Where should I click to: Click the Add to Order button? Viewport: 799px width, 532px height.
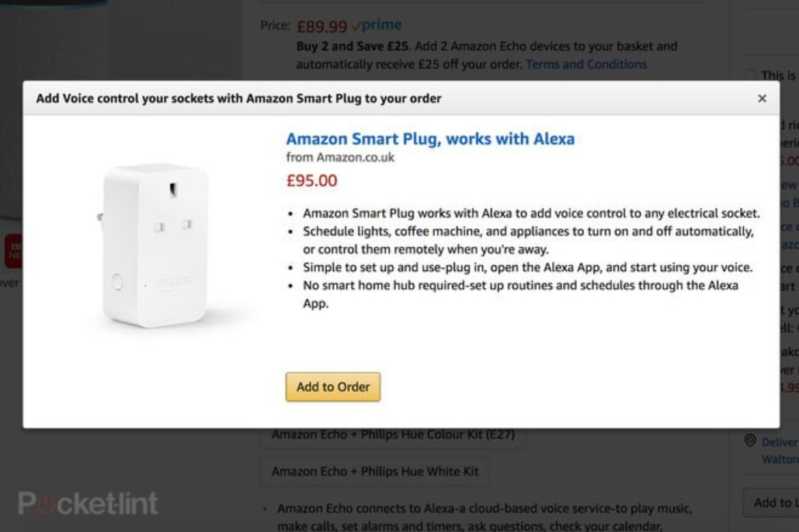[332, 387]
